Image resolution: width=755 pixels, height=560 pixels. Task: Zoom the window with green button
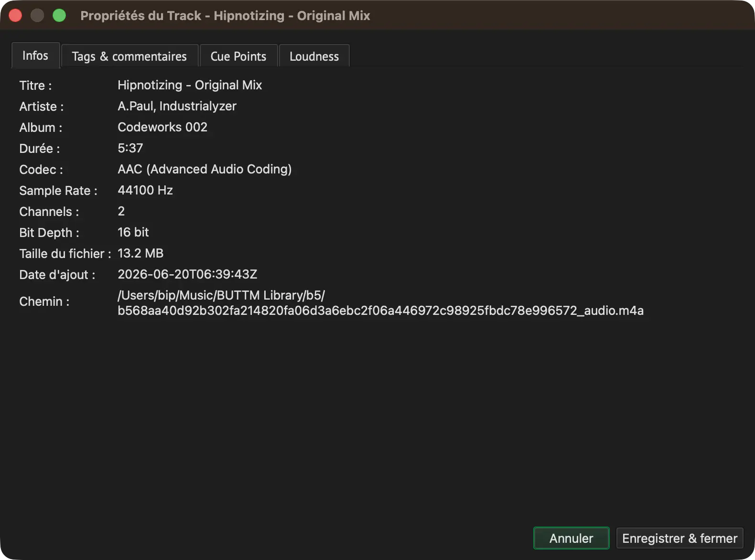pos(59,15)
